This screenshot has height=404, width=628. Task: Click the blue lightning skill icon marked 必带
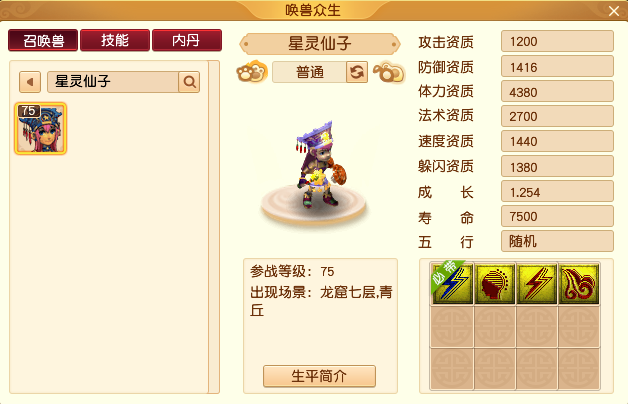tap(452, 284)
